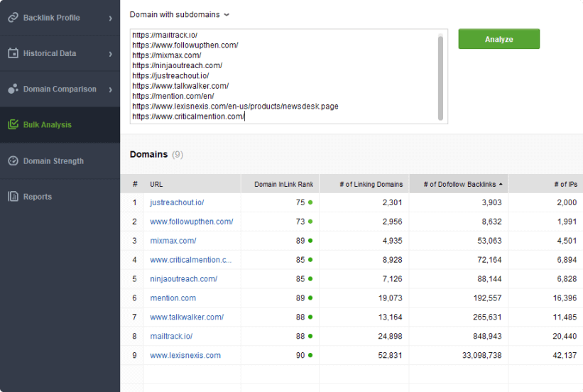This screenshot has height=392, width=583.
Task: Open the mention.com link
Action: click(x=173, y=298)
